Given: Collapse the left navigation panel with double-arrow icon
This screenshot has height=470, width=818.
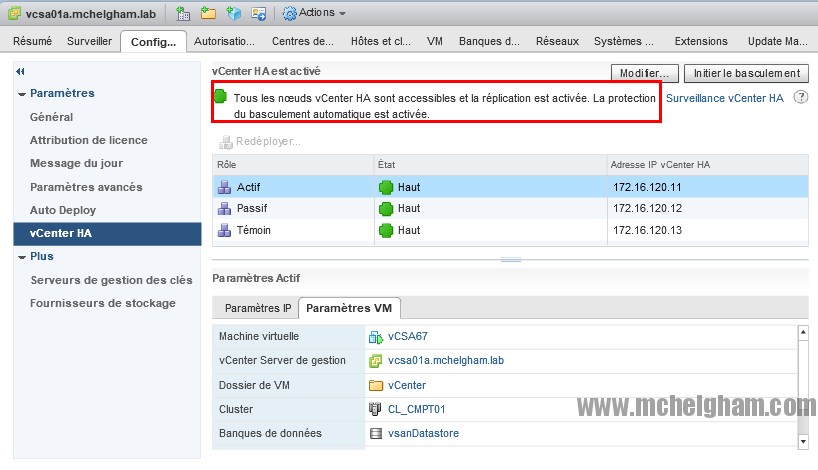Looking at the screenshot, I should (x=20, y=71).
